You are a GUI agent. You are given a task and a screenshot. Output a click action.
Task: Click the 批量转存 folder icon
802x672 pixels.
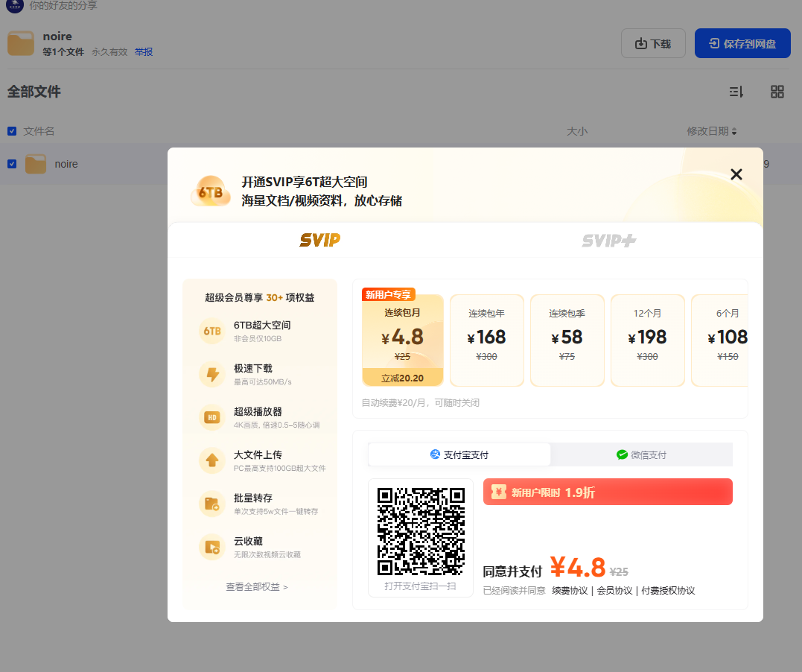212,504
